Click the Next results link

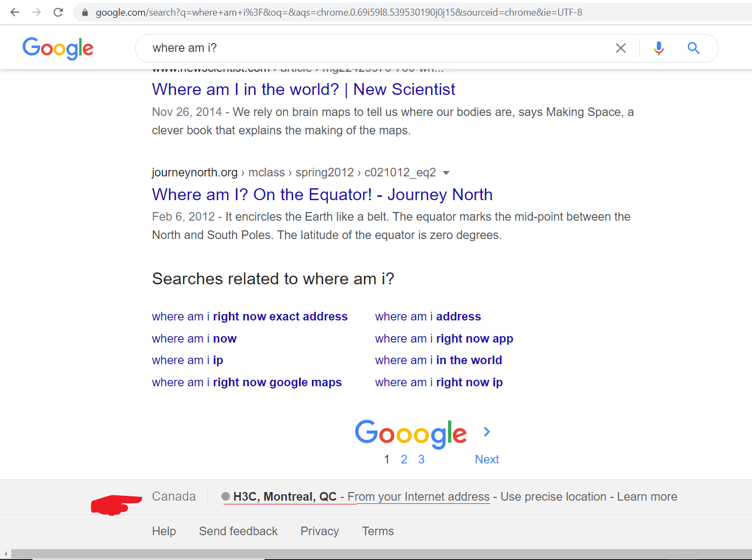pos(487,459)
